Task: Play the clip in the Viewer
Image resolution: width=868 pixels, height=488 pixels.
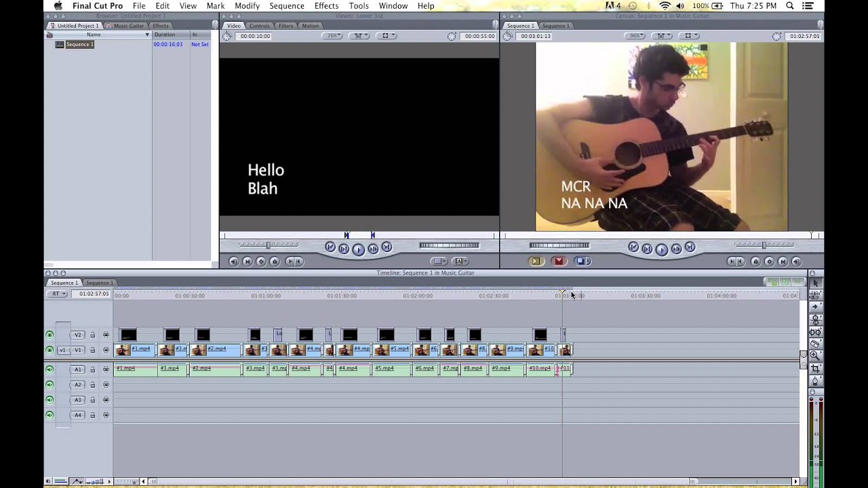Action: pyautogui.click(x=358, y=249)
